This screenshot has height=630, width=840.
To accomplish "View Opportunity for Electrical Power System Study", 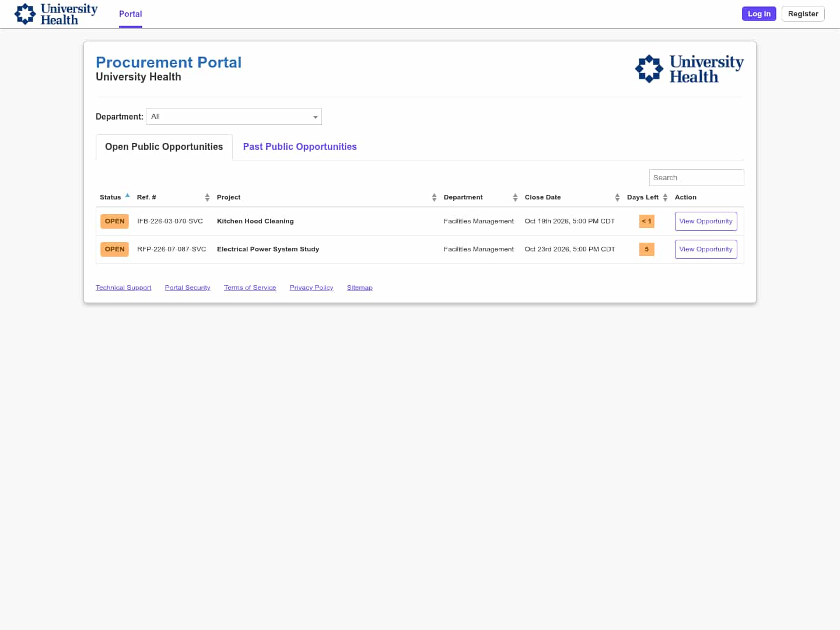I will 706,250.
